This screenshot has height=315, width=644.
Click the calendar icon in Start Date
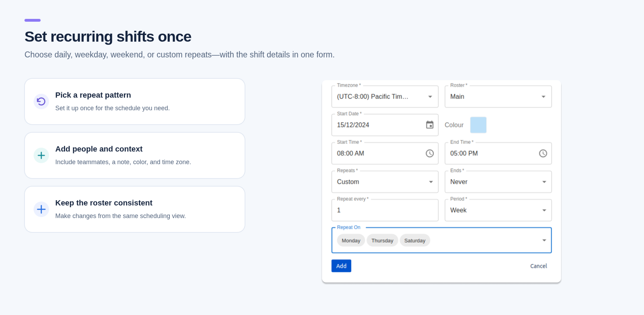click(429, 125)
